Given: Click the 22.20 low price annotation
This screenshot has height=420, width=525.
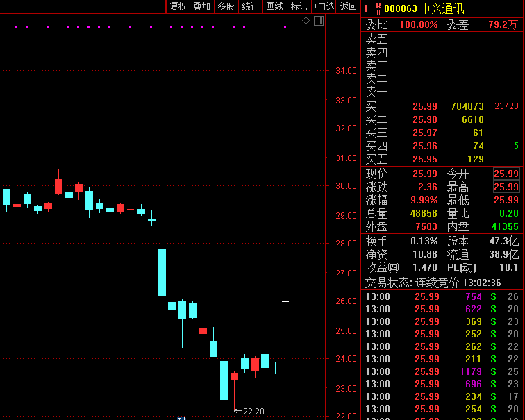Looking at the screenshot, I should click(253, 412).
